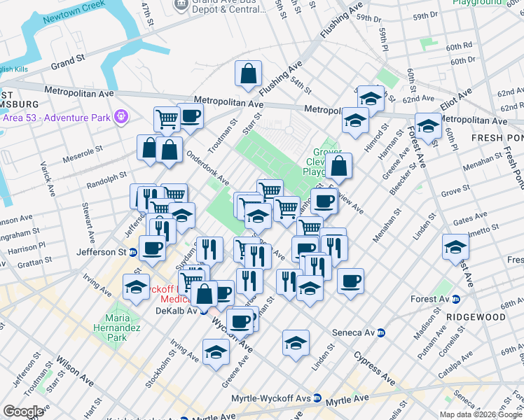Select the shopping cart marker below Metropolitan Ave
Viewport: 524px width, 420px height.
click(x=167, y=120)
